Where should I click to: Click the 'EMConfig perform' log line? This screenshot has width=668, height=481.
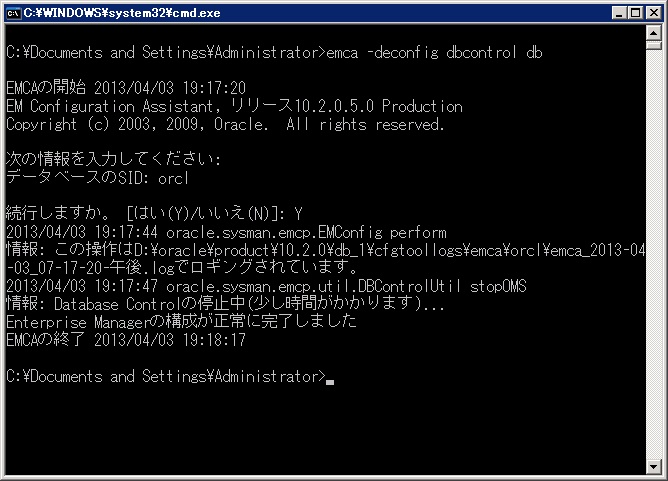tap(226, 232)
